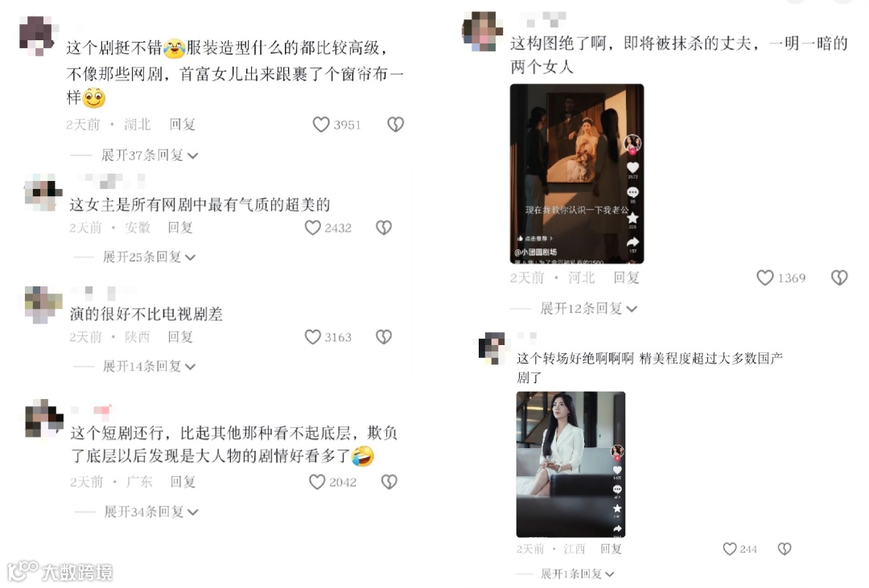The width and height of the screenshot is (869, 588).
Task: Open the white suit woman image
Action: point(570,464)
